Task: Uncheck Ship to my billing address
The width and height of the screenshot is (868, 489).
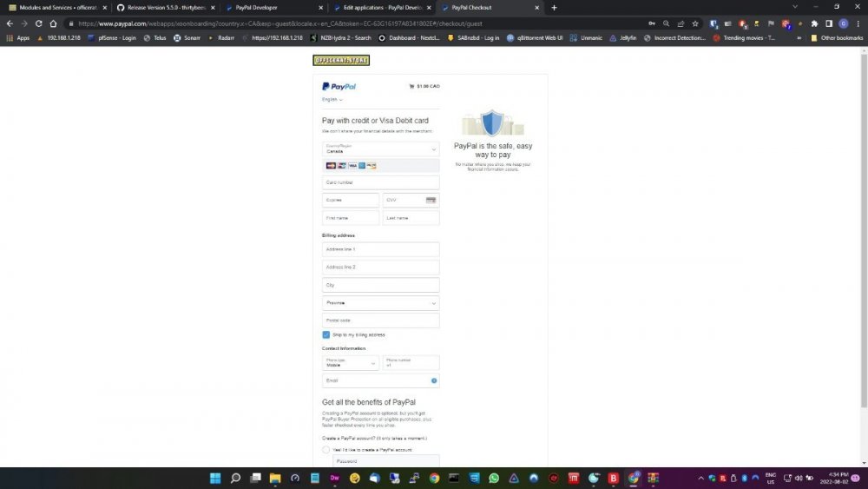Action: pos(326,334)
